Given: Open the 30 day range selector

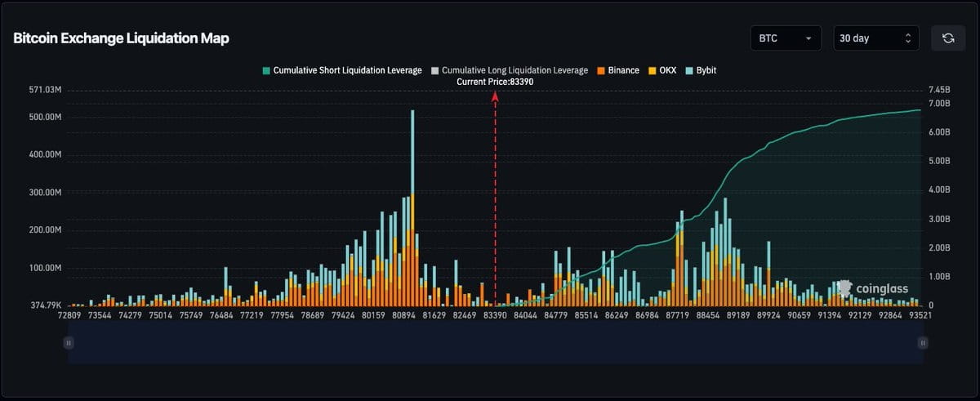Looking at the screenshot, I should (876, 38).
